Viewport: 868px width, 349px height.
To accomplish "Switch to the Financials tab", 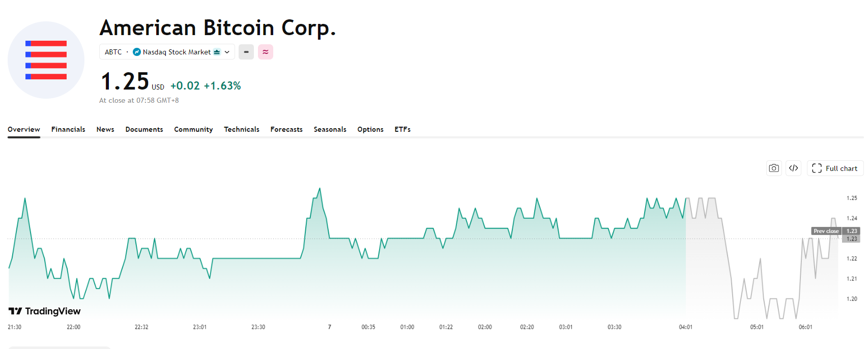I will (68, 129).
